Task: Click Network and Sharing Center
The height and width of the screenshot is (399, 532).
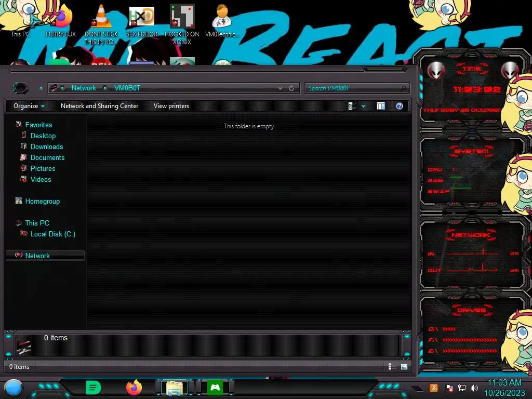Action: pos(99,106)
